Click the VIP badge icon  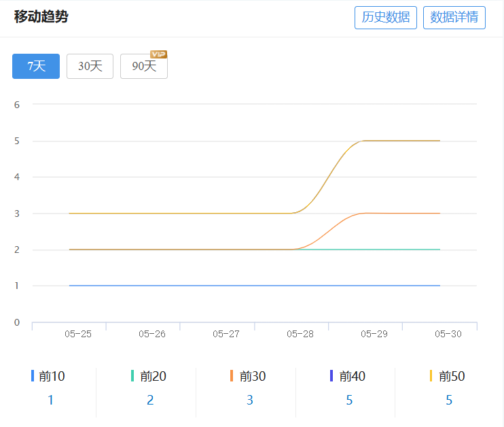coord(158,54)
